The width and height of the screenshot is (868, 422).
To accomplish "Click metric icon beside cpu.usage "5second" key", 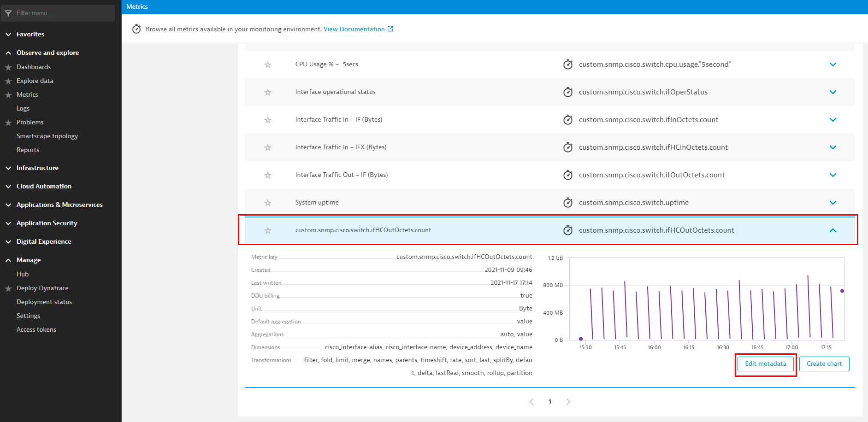I will coord(568,64).
